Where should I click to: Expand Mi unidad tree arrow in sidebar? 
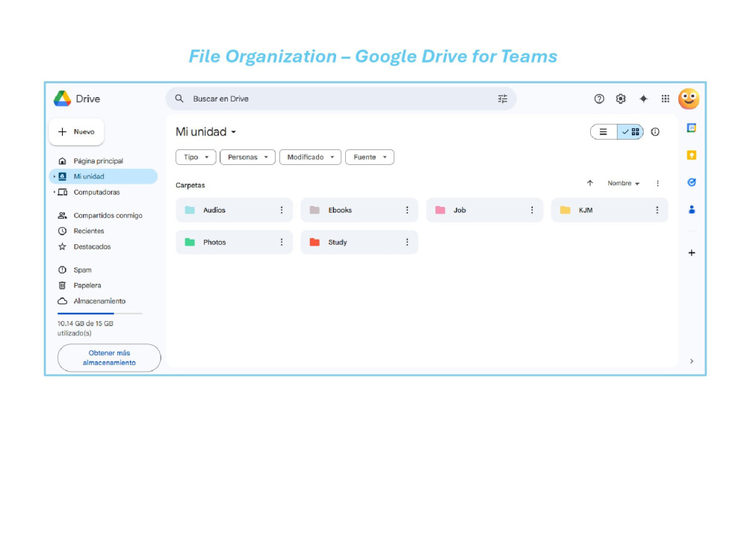click(55, 177)
